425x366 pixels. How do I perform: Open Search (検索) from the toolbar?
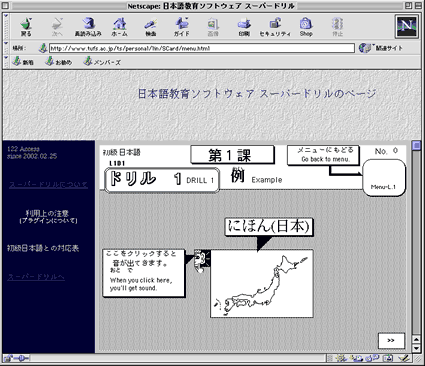[x=151, y=27]
